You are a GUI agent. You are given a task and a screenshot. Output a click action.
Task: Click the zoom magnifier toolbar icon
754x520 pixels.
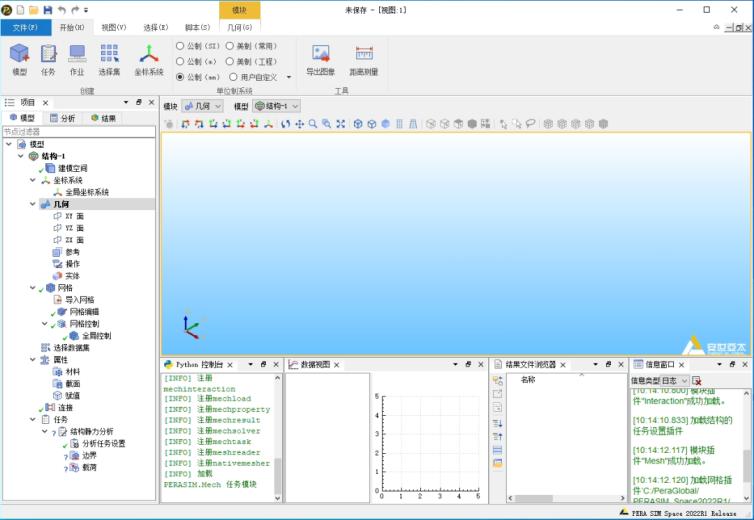[313, 124]
